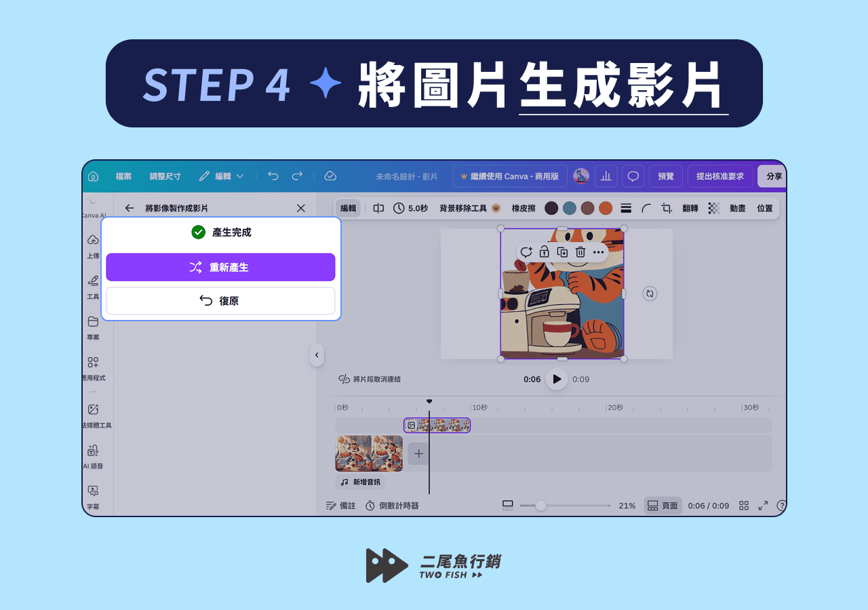Open the grid view icon
The width and height of the screenshot is (868, 610).
[744, 506]
